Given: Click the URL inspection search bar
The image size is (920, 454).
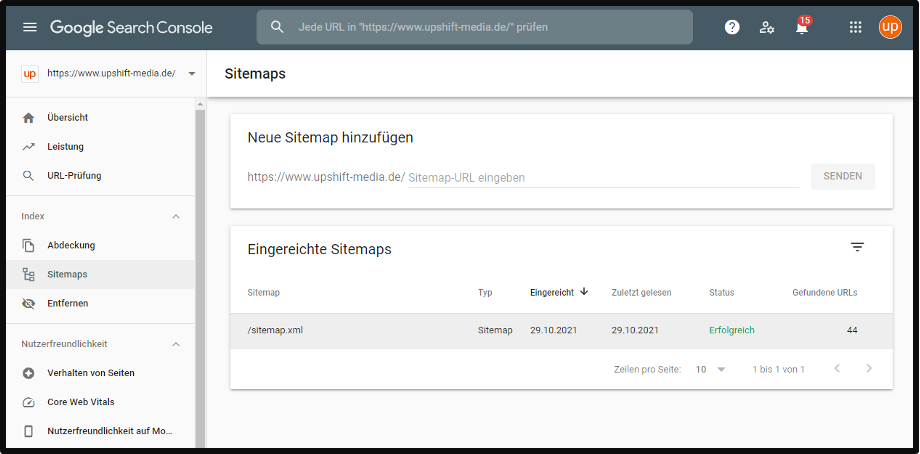Looking at the screenshot, I should 474,27.
